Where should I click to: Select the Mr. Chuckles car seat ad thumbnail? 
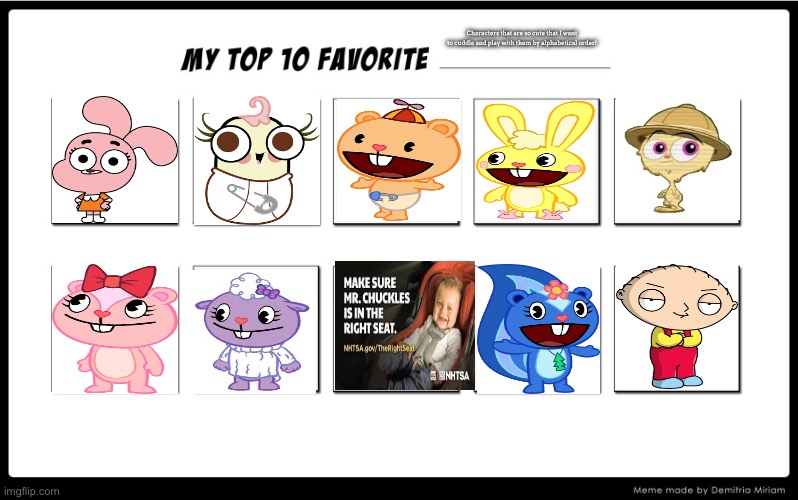pos(405,326)
